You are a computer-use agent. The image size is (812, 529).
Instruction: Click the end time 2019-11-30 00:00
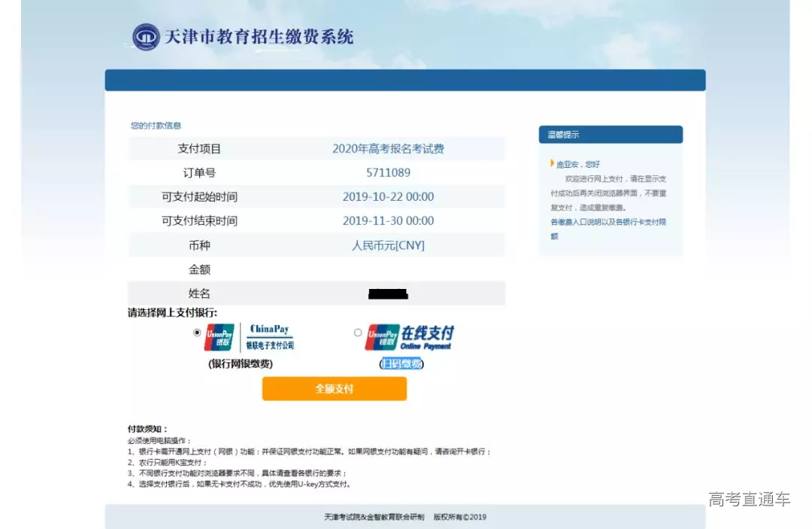tap(388, 221)
